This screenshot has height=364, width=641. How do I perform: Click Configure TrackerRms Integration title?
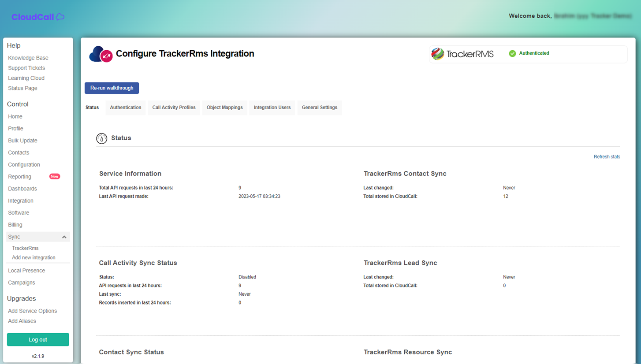(185, 54)
